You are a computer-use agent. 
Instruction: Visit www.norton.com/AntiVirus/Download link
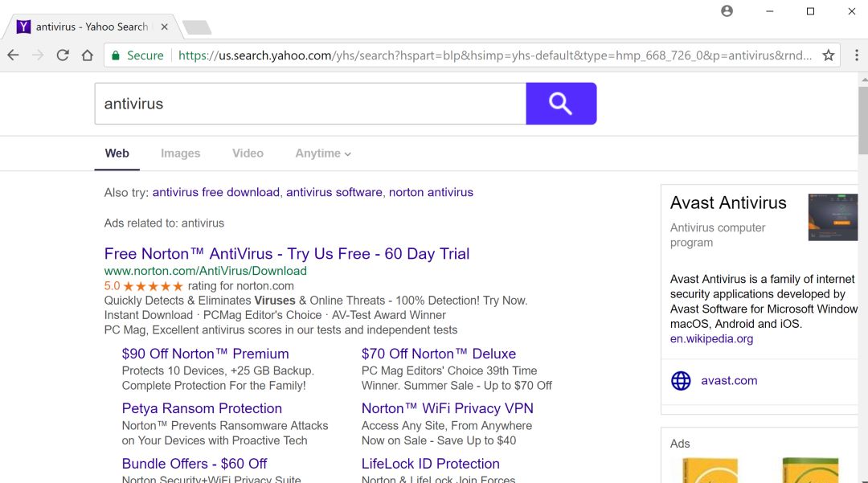(206, 271)
